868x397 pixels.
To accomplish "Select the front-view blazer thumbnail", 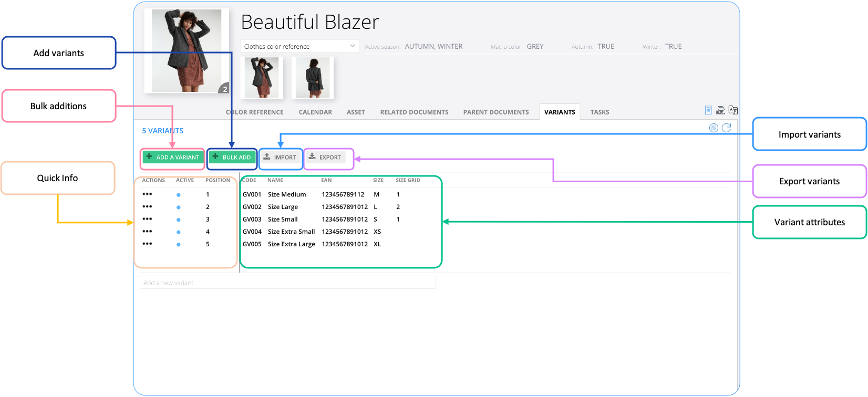I will [262, 78].
